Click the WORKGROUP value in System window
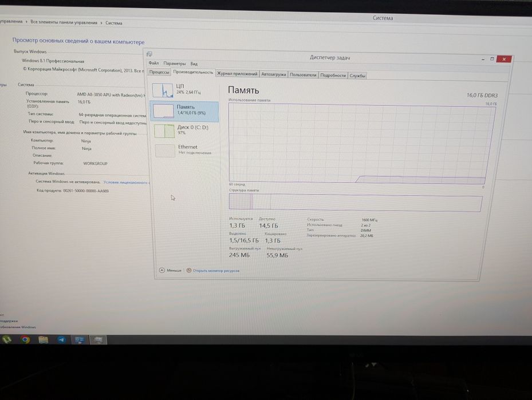 click(95, 164)
